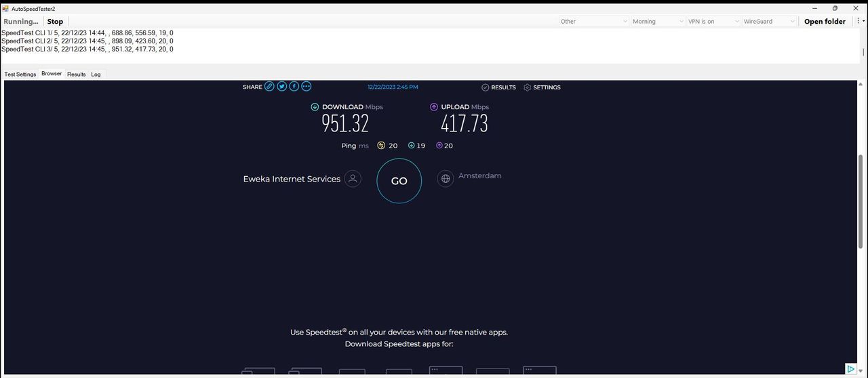
Task: Click the Results checkmark icon
Action: tap(486, 87)
